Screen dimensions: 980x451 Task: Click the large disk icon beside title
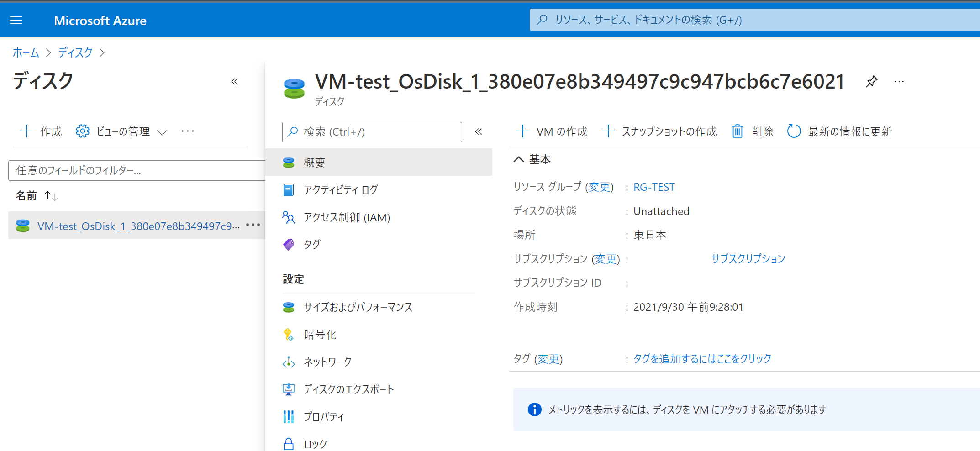pos(294,89)
